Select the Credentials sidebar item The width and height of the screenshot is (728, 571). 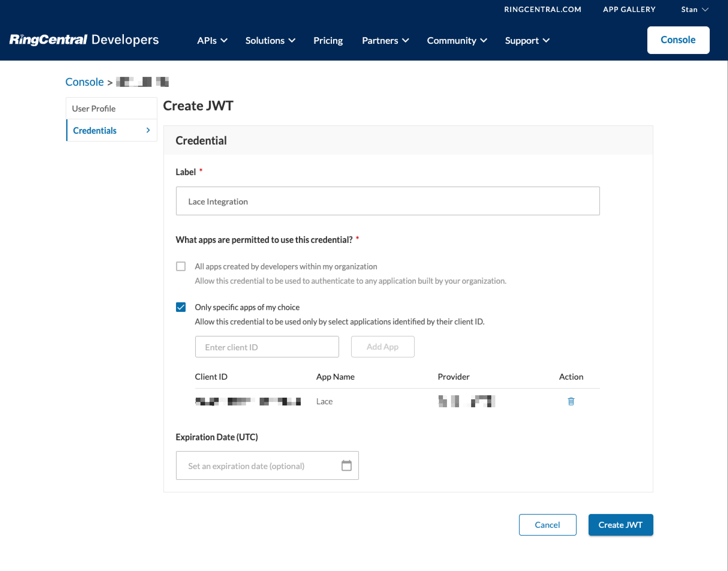click(x=112, y=130)
